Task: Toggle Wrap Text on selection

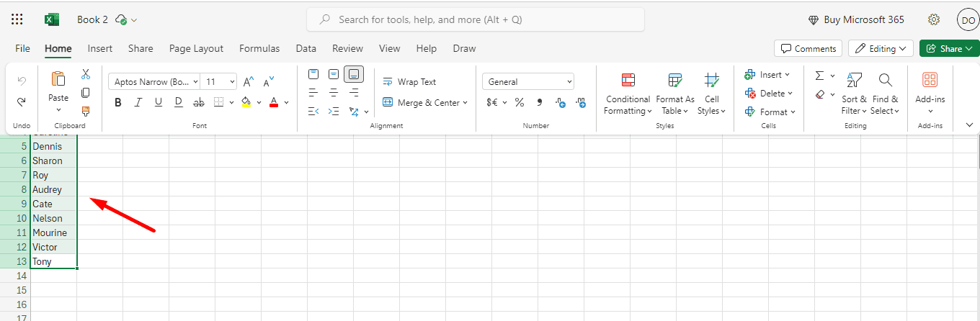Action: pos(409,82)
